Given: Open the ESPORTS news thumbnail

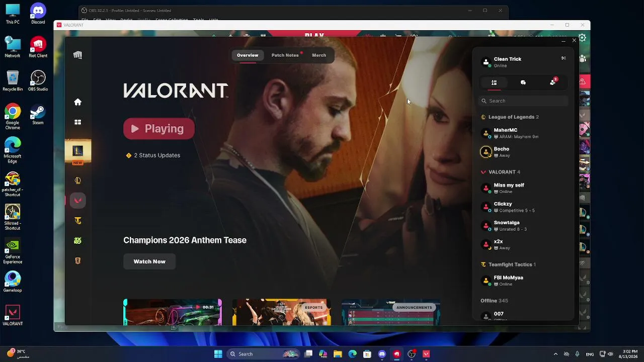Looking at the screenshot, I should (281, 312).
